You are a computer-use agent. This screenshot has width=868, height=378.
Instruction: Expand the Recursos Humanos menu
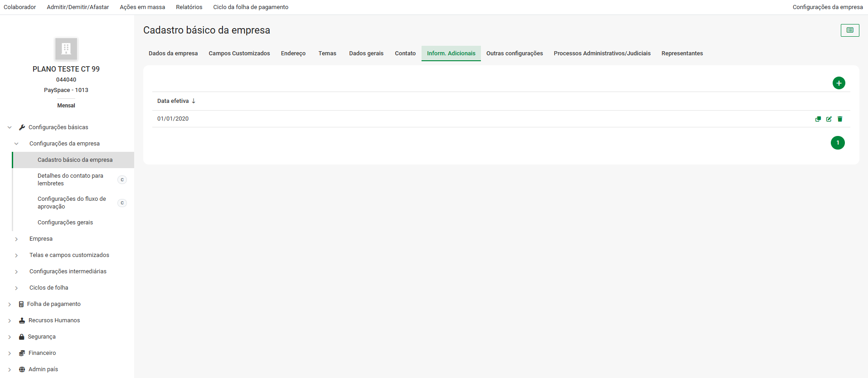point(10,320)
